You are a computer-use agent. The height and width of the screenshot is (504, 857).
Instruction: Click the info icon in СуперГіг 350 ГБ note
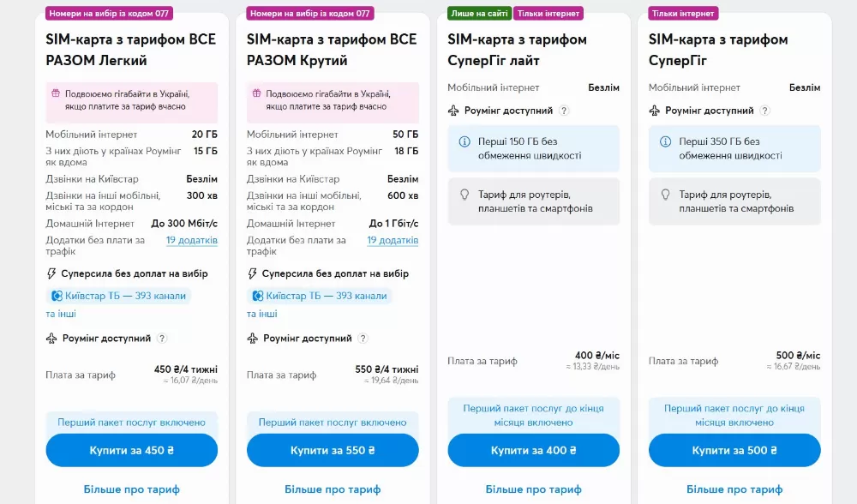pos(665,141)
